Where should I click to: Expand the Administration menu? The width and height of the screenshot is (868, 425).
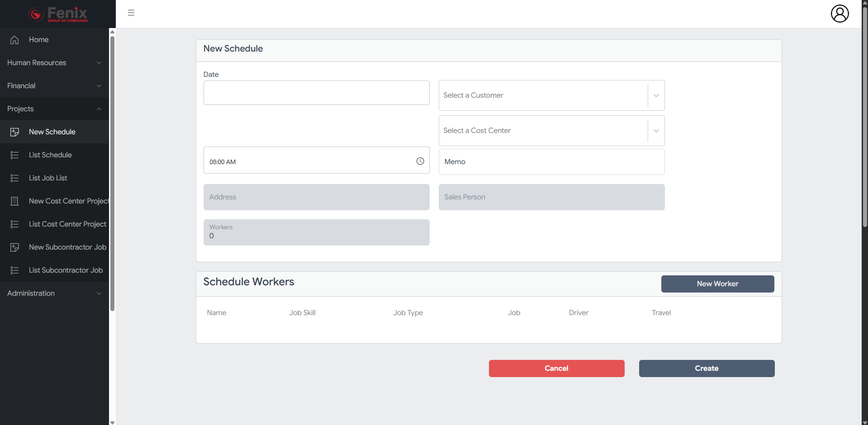pyautogui.click(x=54, y=293)
